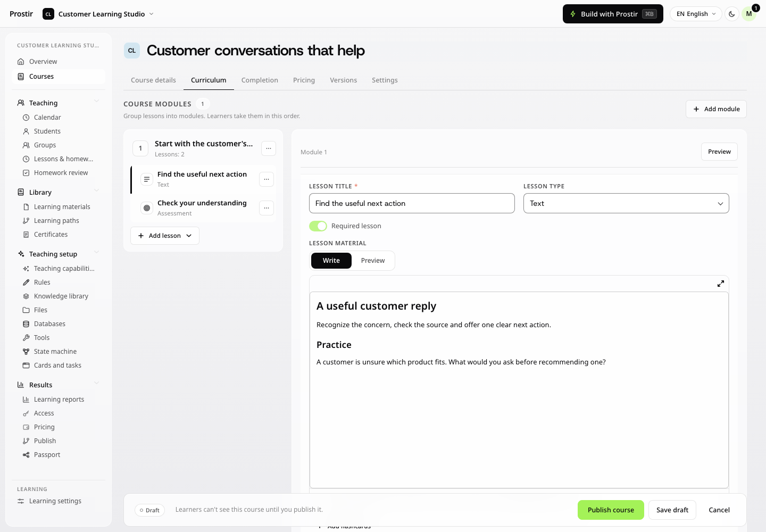The height and width of the screenshot is (532, 766).
Task: Open the course Settings tab
Action: (x=385, y=80)
